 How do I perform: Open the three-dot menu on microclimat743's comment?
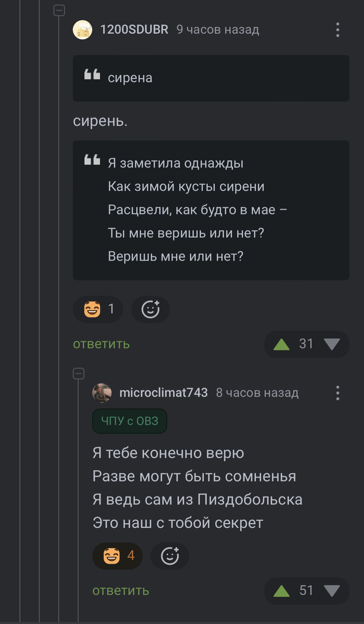tap(337, 393)
